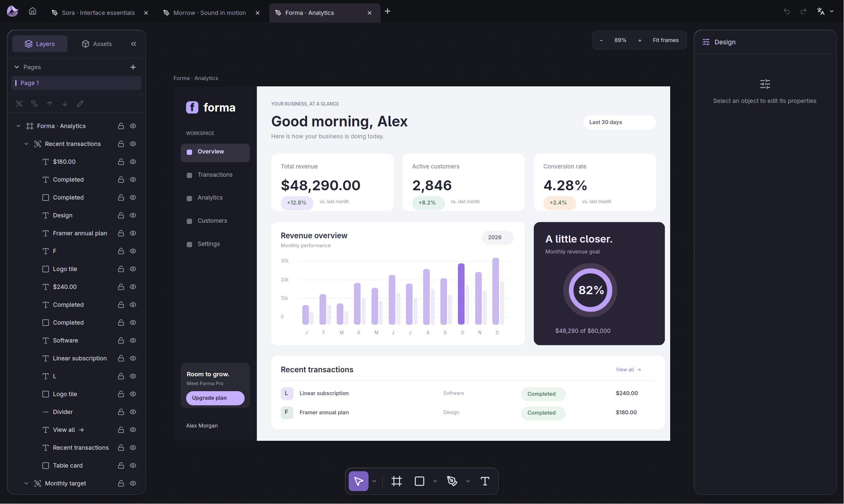This screenshot has width=844, height=504.
Task: Click the rename pencil icon in layers toolbar
Action: pos(80,104)
